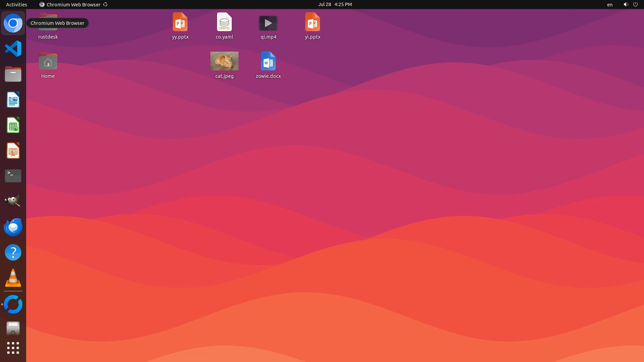The width and height of the screenshot is (644, 362).
Task: Open the en keyboard layout menu
Action: tap(609, 4)
